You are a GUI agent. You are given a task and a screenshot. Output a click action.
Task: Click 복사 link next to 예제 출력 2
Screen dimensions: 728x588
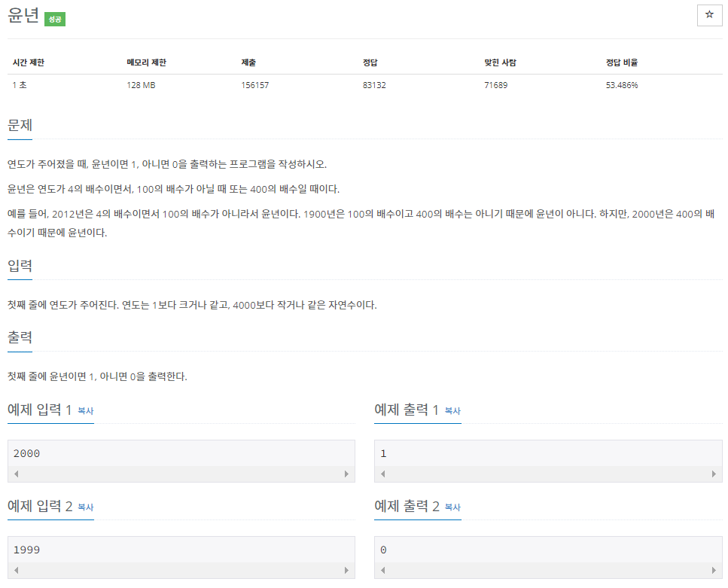[452, 507]
